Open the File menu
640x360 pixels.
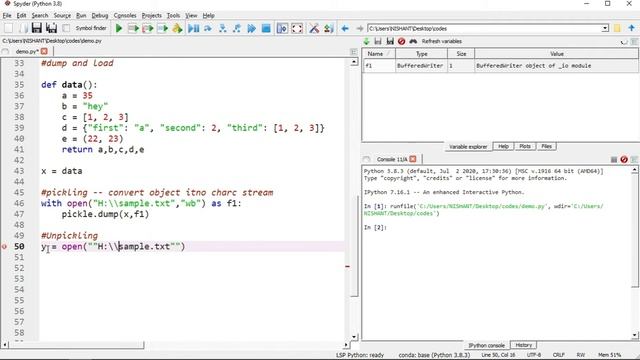pyautogui.click(x=7, y=16)
